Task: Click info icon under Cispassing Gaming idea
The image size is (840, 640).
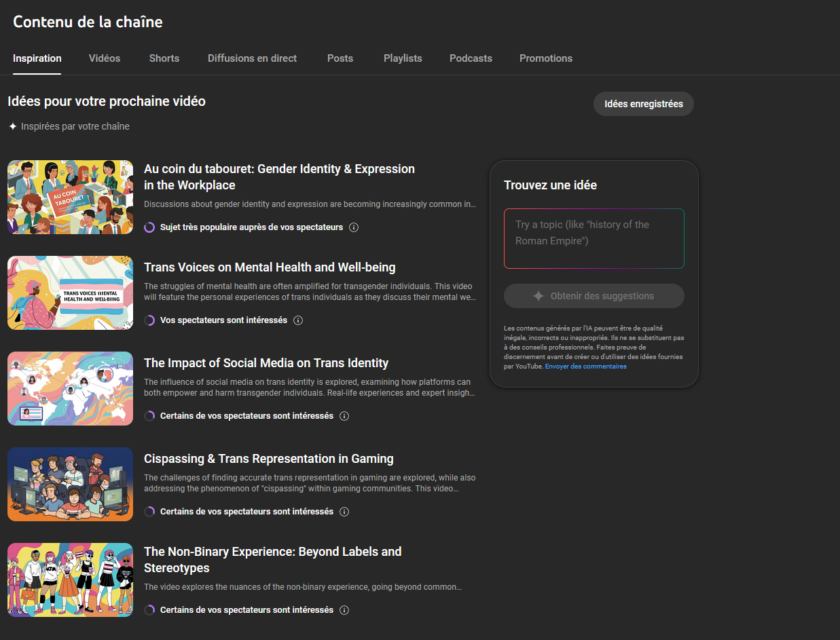Action: pos(344,512)
